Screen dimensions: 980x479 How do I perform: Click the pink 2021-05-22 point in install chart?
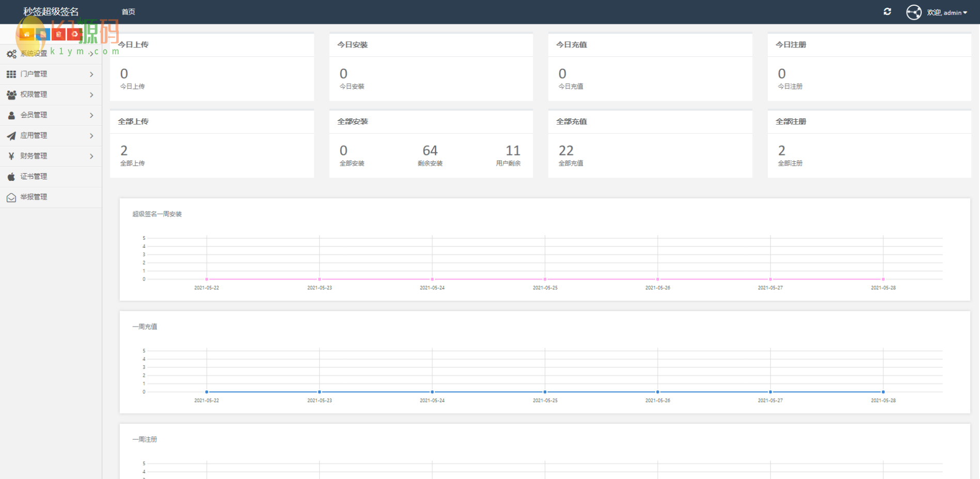(207, 279)
